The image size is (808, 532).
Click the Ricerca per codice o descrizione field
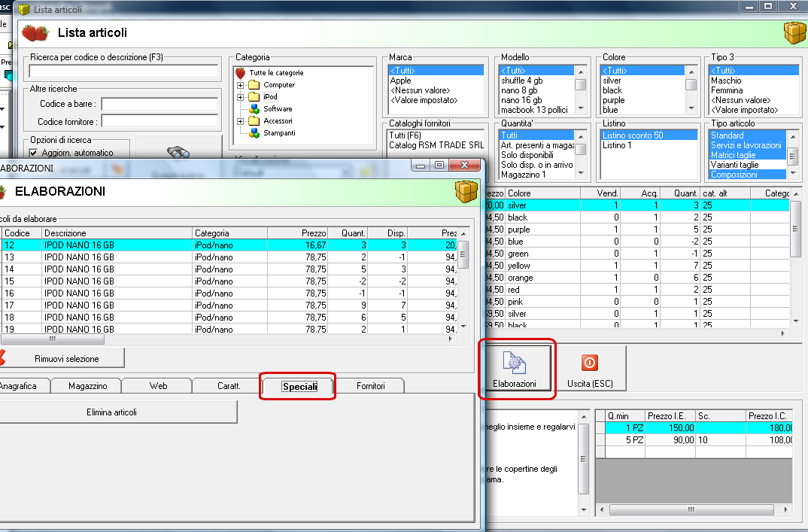pyautogui.click(x=123, y=71)
